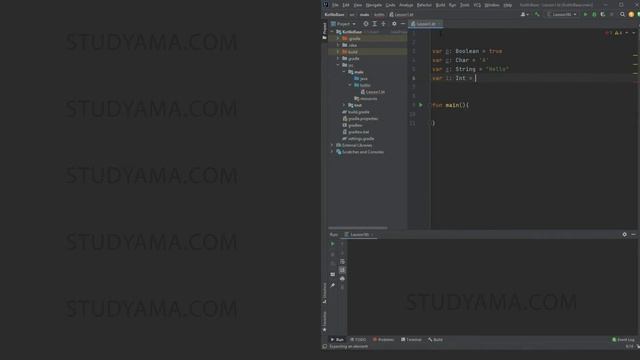This screenshot has height=360, width=640.
Task: Collapse the main folder
Action: click(344, 72)
